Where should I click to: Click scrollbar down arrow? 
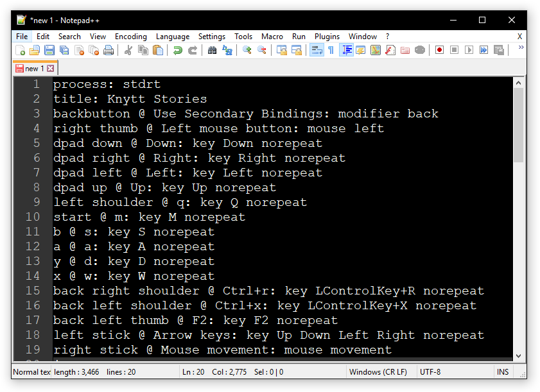(x=519, y=356)
